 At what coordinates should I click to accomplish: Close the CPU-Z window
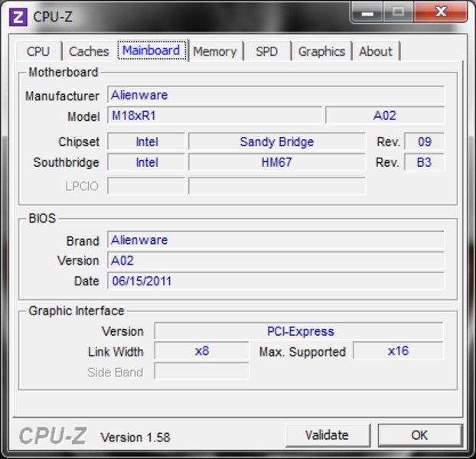pos(441,12)
